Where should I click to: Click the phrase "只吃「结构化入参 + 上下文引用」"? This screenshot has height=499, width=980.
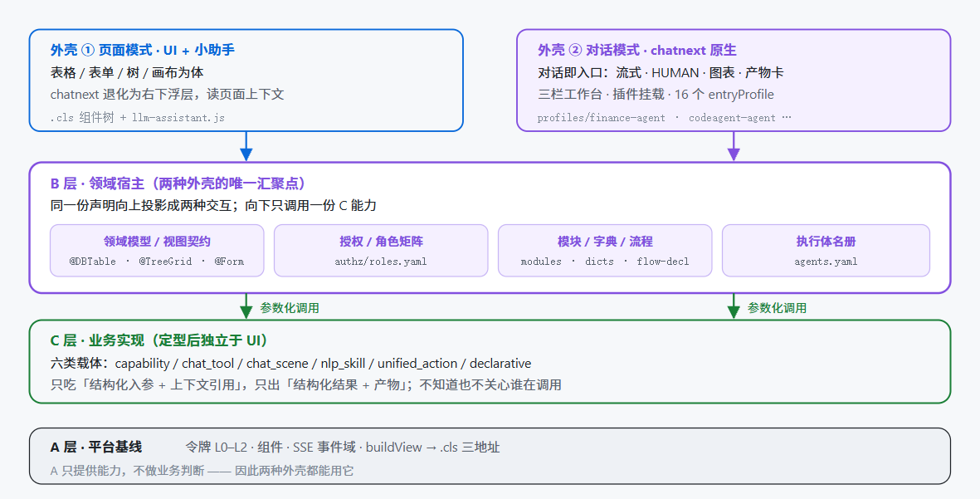[x=149, y=384]
